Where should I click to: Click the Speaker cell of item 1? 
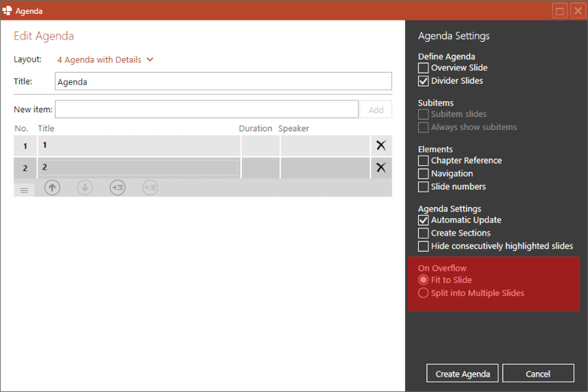pyautogui.click(x=323, y=145)
